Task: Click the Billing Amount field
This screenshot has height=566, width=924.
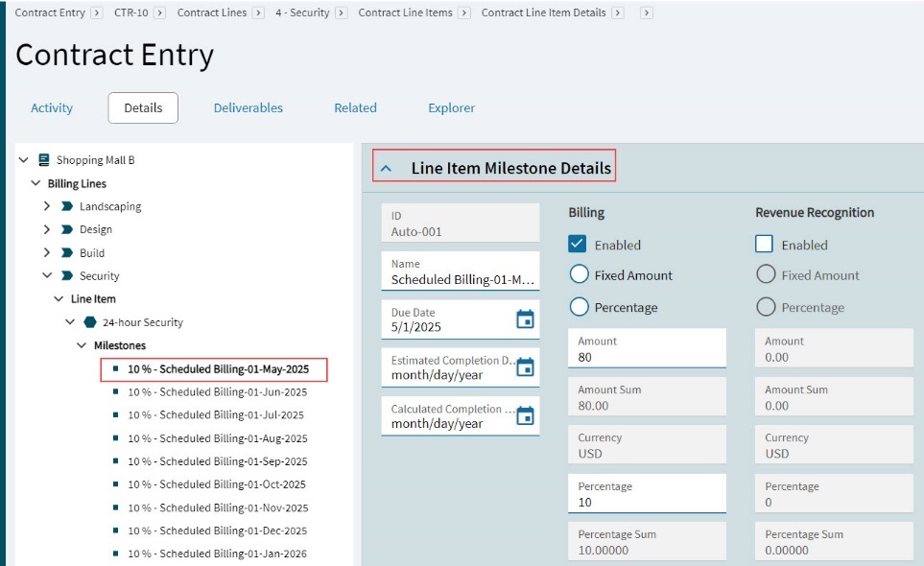Action: (647, 348)
